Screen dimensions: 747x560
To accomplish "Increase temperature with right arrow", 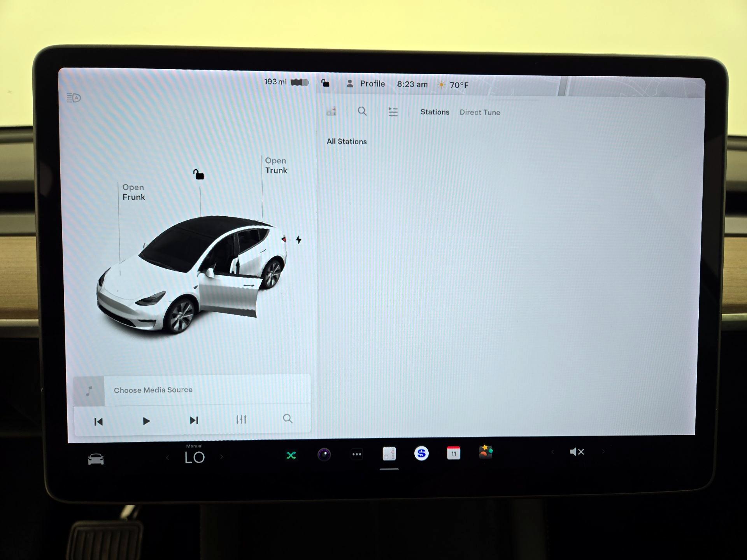I will (x=222, y=457).
